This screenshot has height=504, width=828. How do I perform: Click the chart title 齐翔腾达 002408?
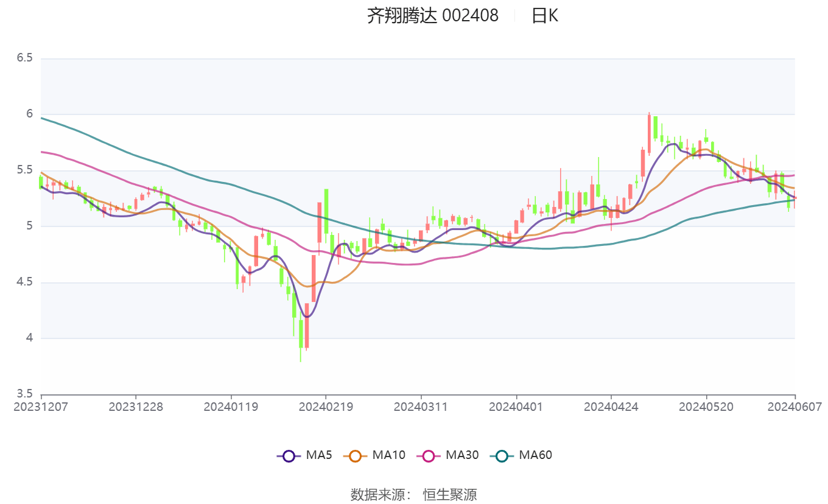pyautogui.click(x=432, y=16)
